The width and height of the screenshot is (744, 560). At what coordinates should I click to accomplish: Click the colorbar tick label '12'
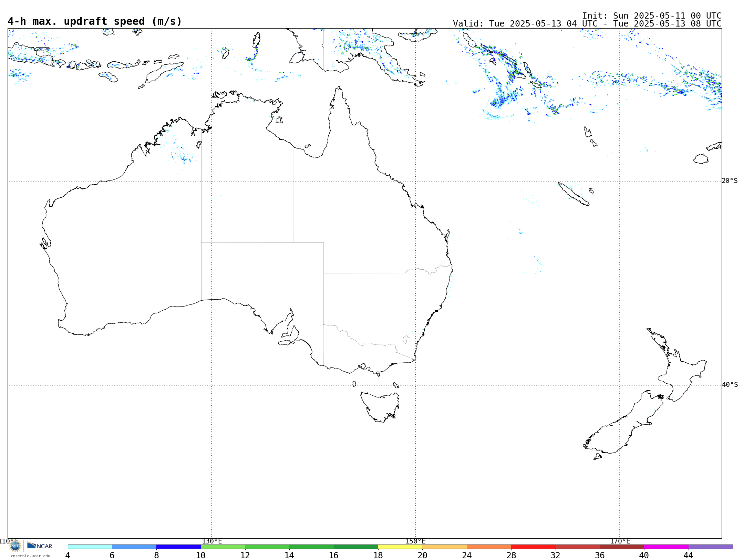(245, 555)
